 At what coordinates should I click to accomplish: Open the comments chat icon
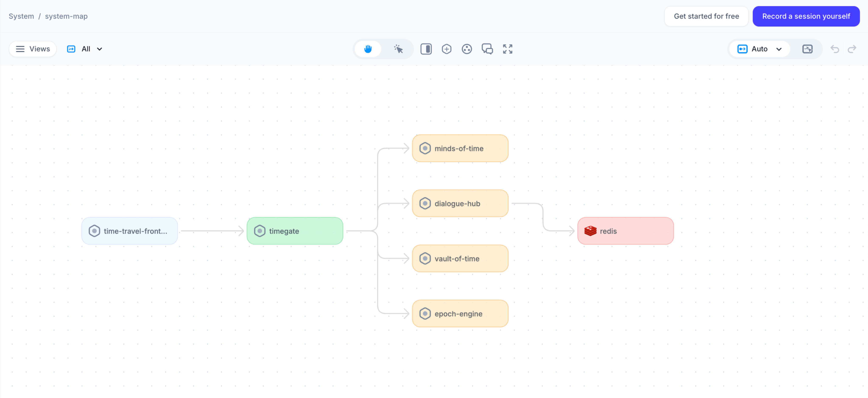pos(487,49)
